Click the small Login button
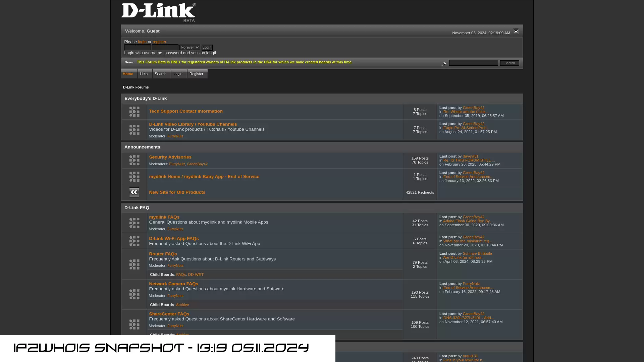 207,48
